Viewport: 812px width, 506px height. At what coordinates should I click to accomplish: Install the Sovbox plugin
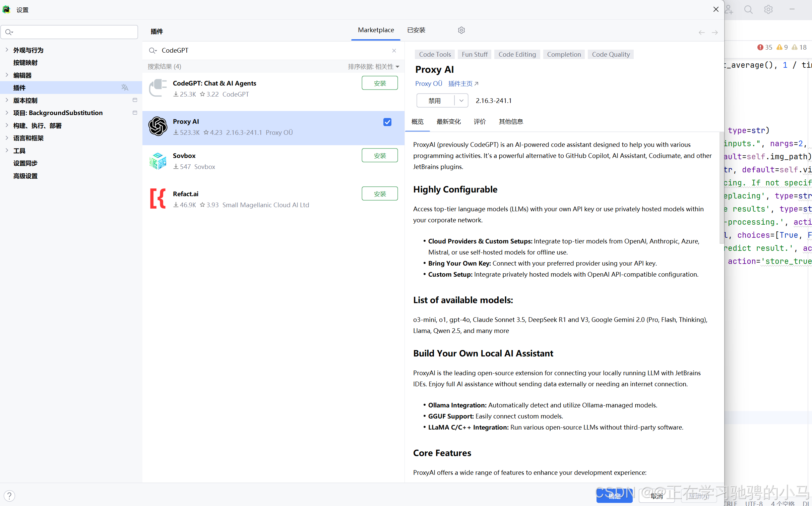point(380,156)
